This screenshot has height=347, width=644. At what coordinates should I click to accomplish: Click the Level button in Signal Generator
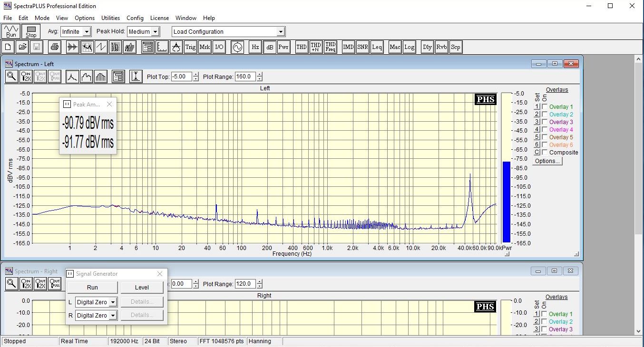coord(142,287)
